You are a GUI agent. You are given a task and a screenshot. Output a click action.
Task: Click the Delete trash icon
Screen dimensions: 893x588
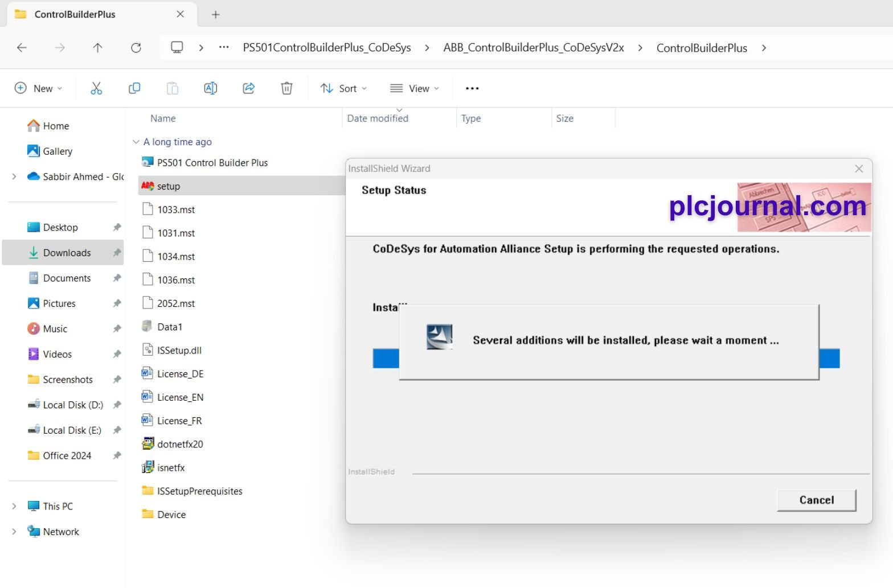click(x=286, y=88)
